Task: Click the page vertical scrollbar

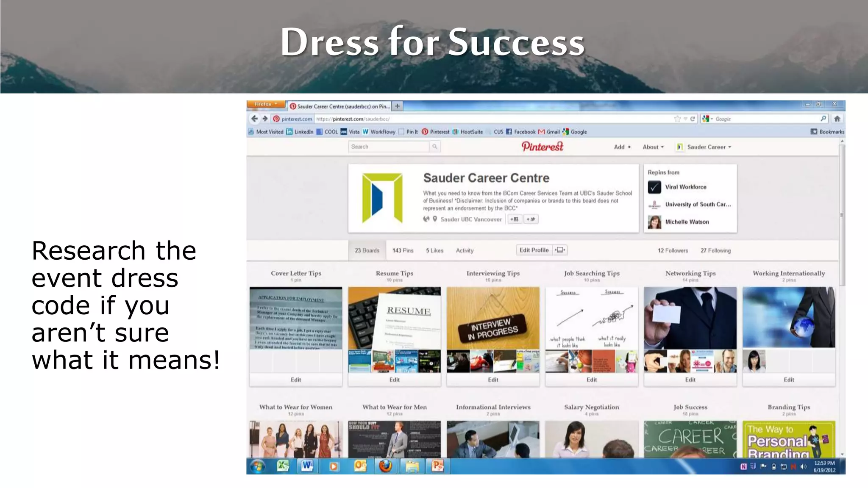Action: [x=842, y=214]
